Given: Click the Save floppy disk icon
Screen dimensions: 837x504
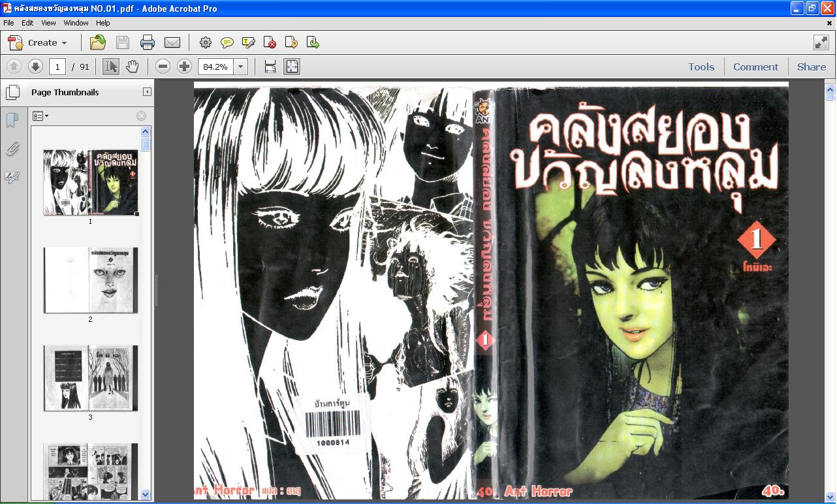Looking at the screenshot, I should pos(123,43).
